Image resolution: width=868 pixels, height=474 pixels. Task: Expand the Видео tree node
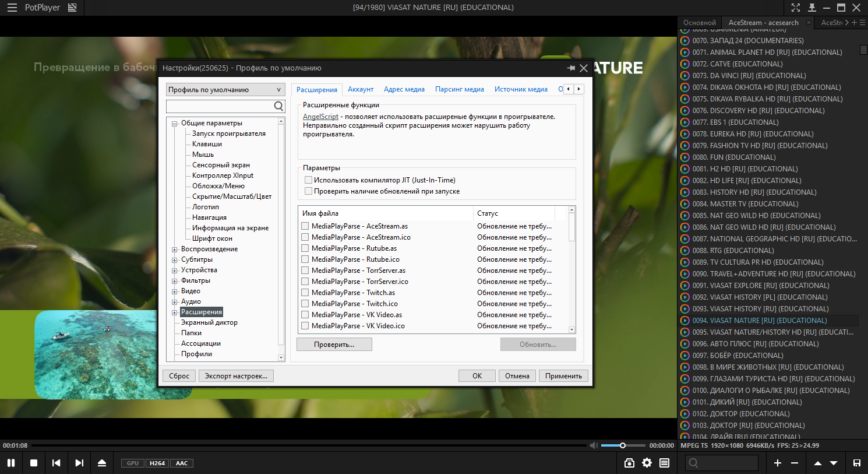point(174,292)
